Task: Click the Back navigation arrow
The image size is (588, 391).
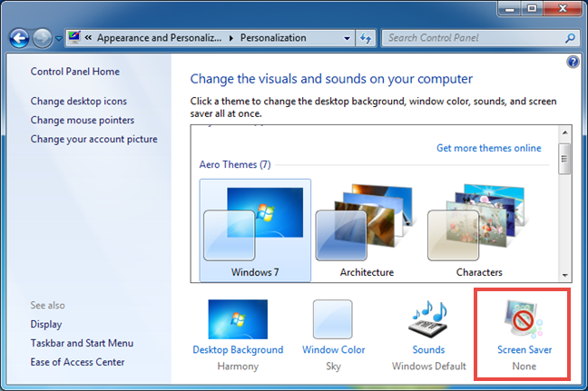Action: click(19, 38)
